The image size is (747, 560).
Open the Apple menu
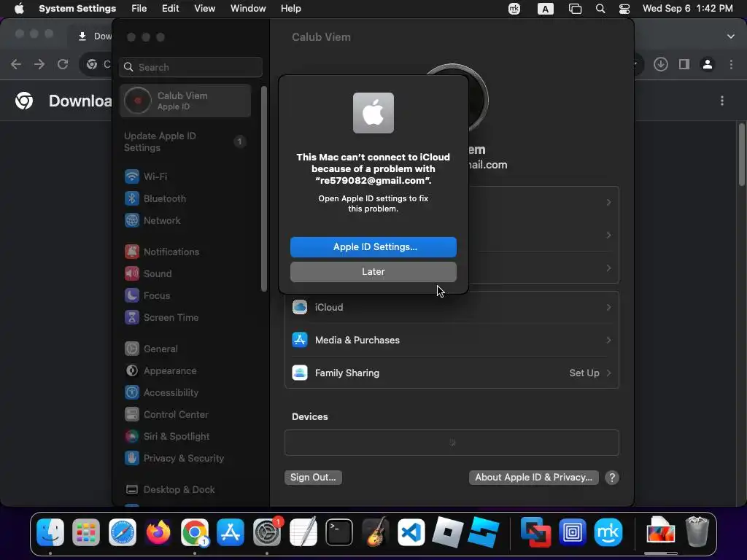click(19, 9)
